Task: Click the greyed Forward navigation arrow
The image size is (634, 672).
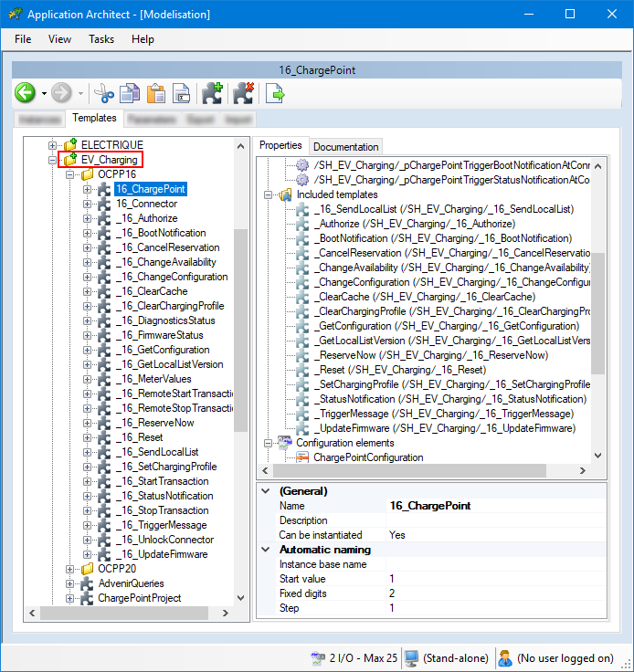Action: (x=62, y=92)
